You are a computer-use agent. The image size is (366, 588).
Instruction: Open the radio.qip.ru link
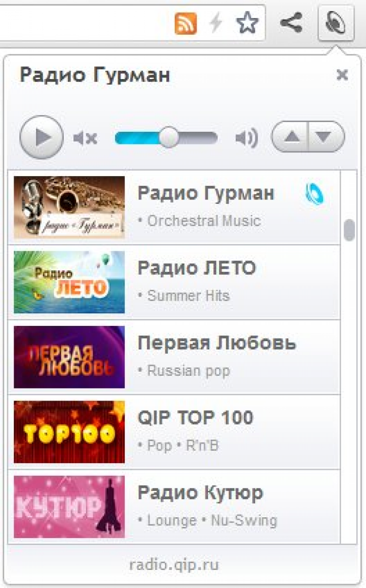tap(174, 565)
